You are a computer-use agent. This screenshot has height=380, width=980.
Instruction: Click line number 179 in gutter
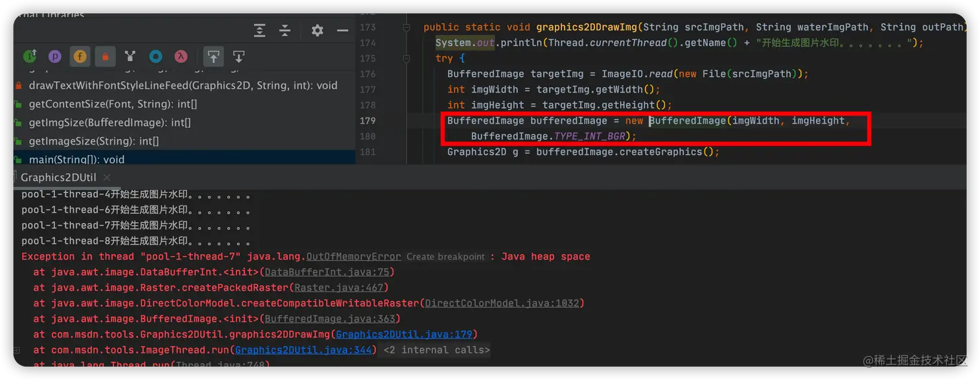click(x=367, y=121)
